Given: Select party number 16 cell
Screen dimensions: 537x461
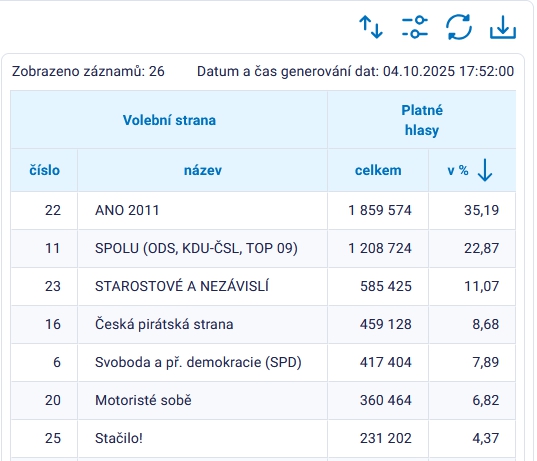Looking at the screenshot, I should point(44,324).
